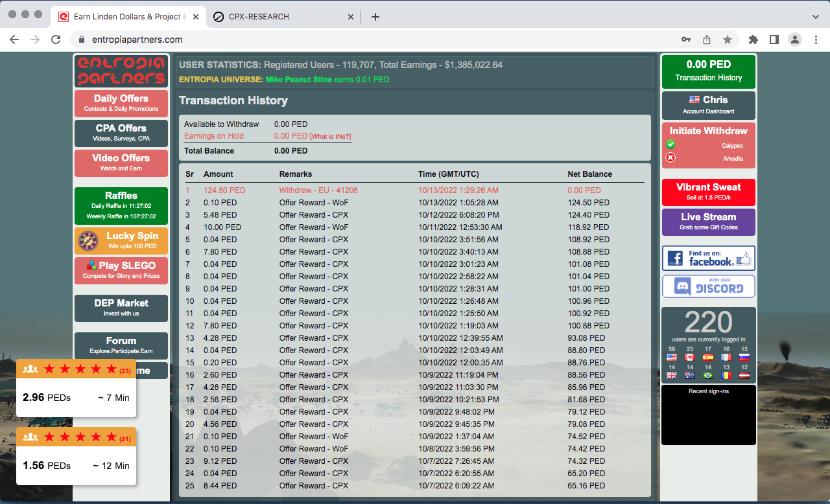Open the Find us on Facebook badge
Image resolution: width=830 pixels, height=504 pixels.
(709, 258)
